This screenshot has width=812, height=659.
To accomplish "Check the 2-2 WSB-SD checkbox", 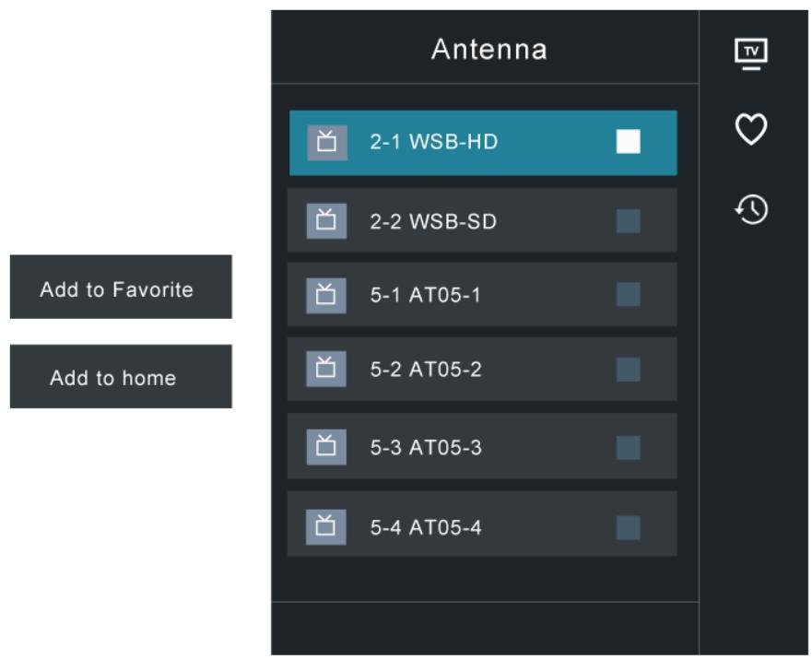I will (x=629, y=221).
